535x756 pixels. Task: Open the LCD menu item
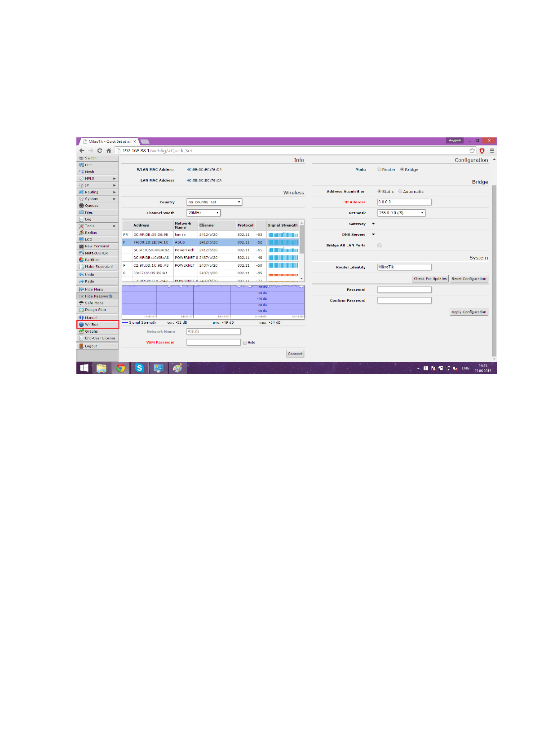point(97,239)
